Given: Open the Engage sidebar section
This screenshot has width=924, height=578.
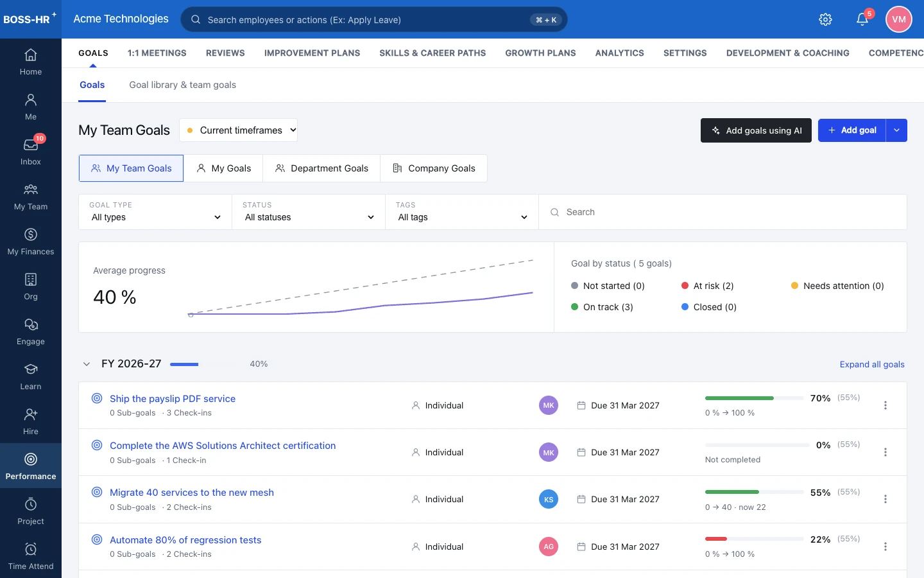Looking at the screenshot, I should pos(31,331).
